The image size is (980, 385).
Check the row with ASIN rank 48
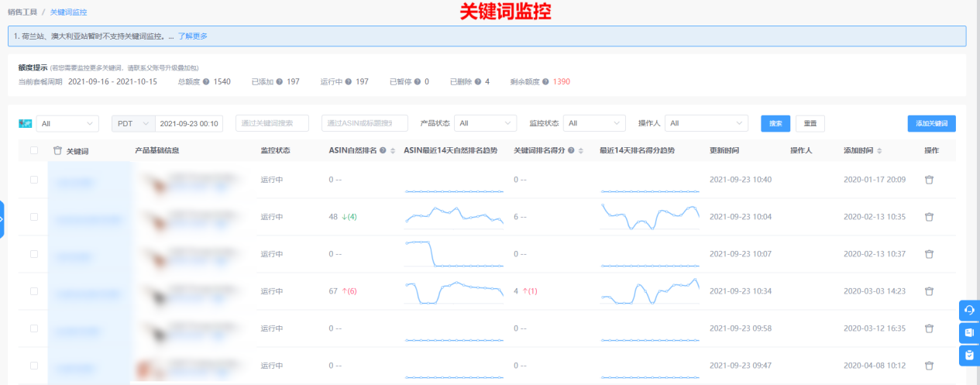(34, 217)
